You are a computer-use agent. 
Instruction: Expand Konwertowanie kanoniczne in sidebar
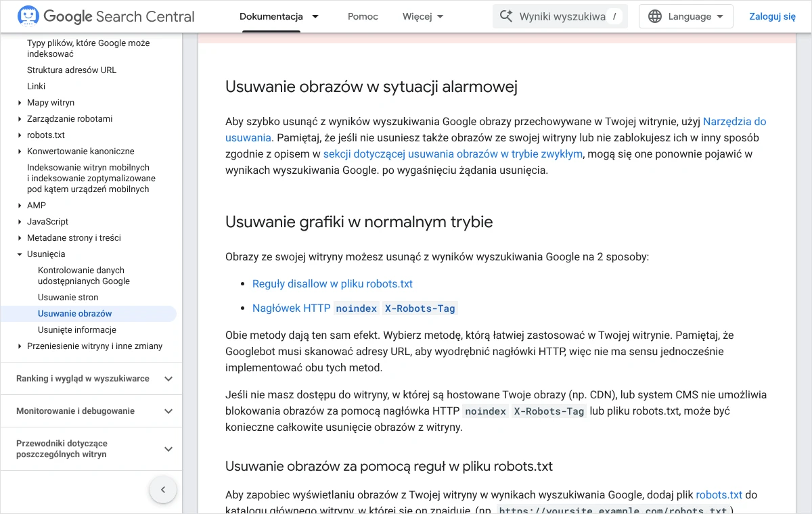tap(20, 151)
